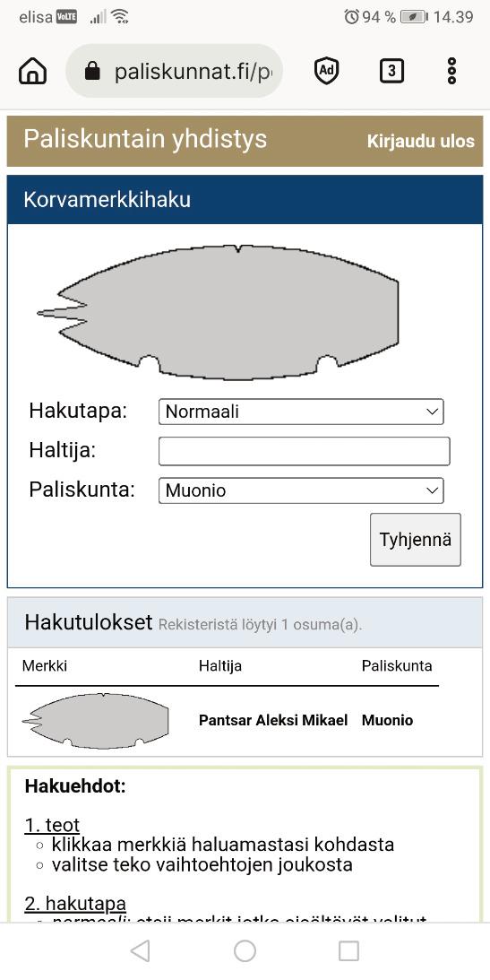Viewport: 490px width, 980px height.
Task: Tap the Android recent apps square
Action: [349, 950]
